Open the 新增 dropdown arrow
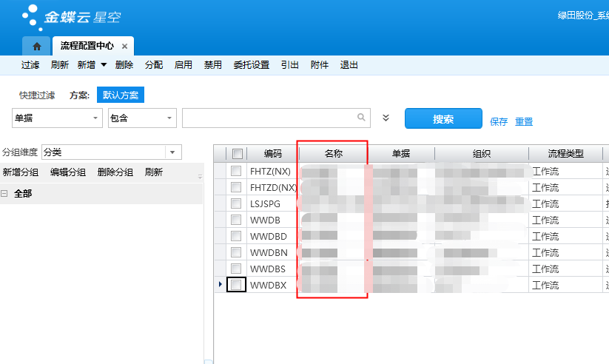 tap(104, 65)
